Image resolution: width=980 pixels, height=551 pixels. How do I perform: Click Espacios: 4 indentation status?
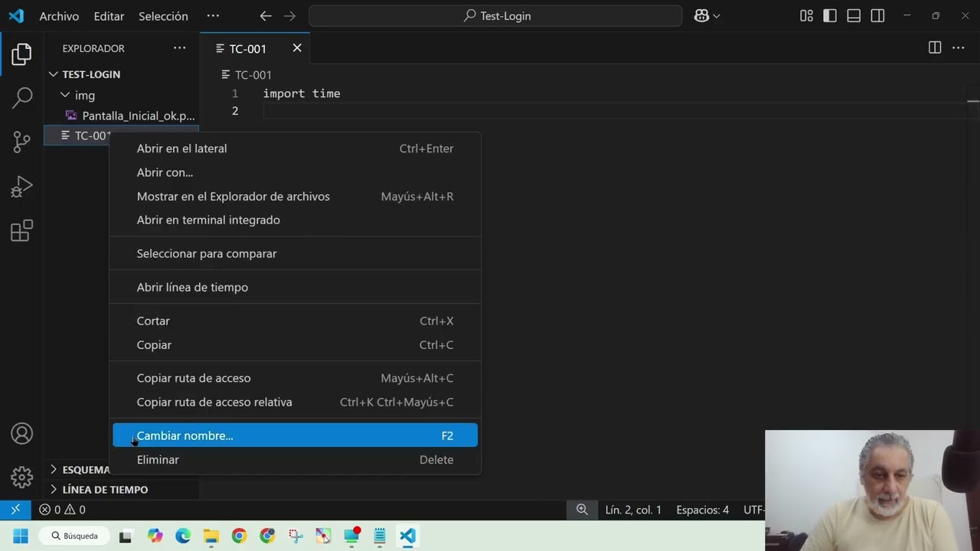pos(702,510)
